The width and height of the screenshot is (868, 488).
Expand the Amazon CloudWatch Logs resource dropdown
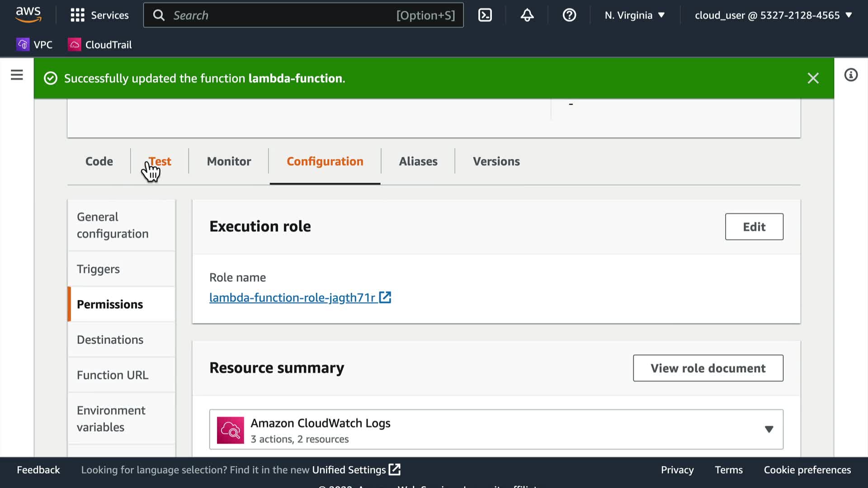[769, 429]
